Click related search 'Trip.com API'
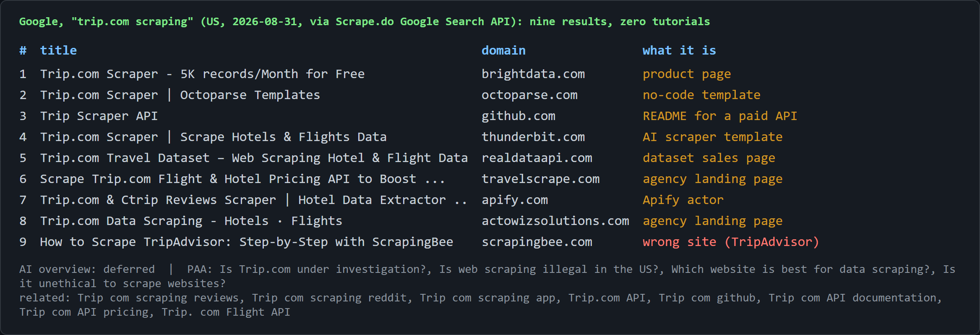Screen dimensions: 980x335 tap(607, 298)
